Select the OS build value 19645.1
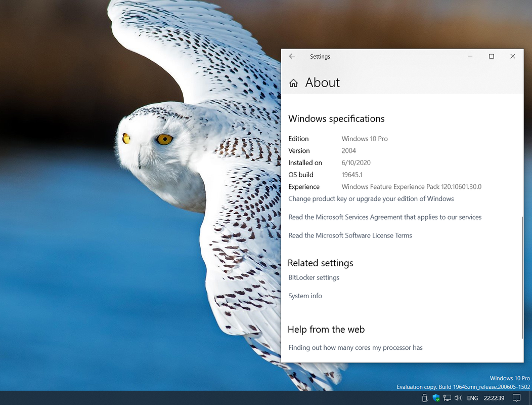The height and width of the screenshot is (405, 532). (x=352, y=175)
